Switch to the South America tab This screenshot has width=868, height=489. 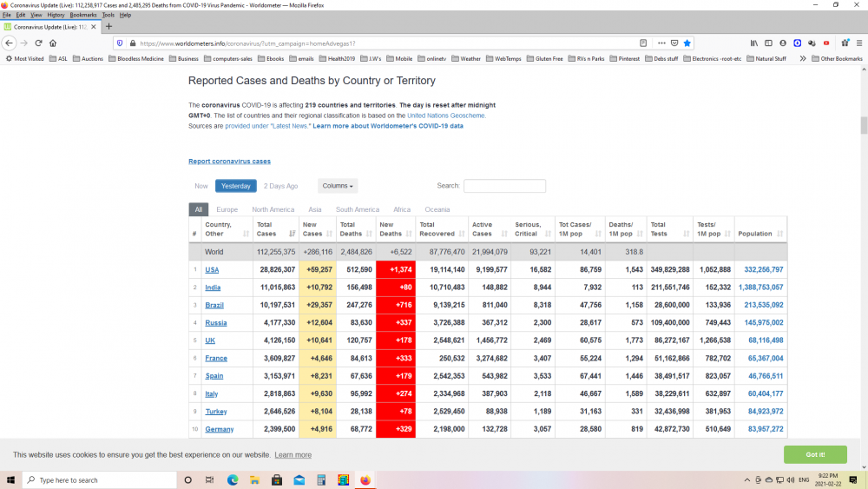pos(358,209)
